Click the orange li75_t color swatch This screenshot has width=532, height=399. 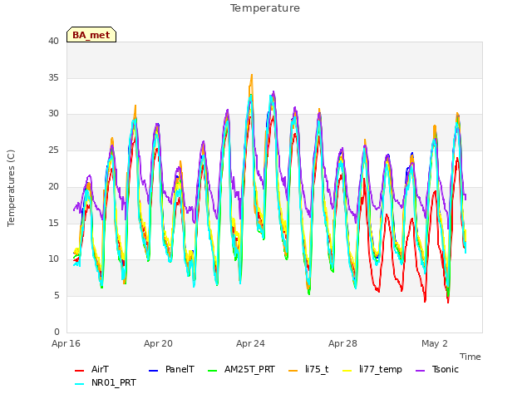click(x=293, y=371)
